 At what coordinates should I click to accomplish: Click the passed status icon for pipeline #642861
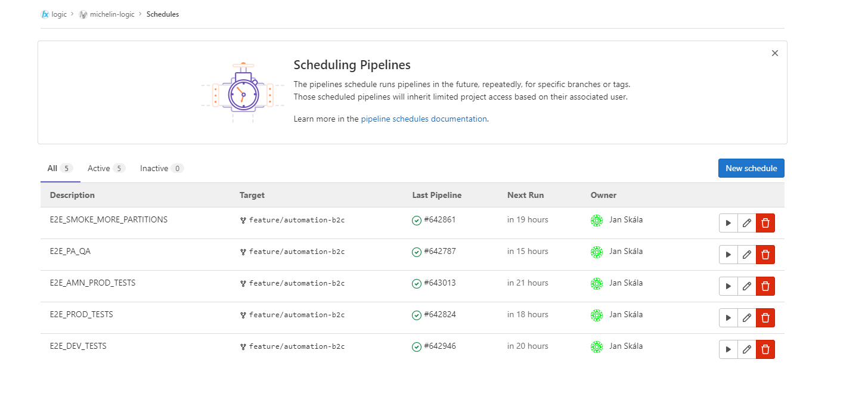tap(417, 221)
